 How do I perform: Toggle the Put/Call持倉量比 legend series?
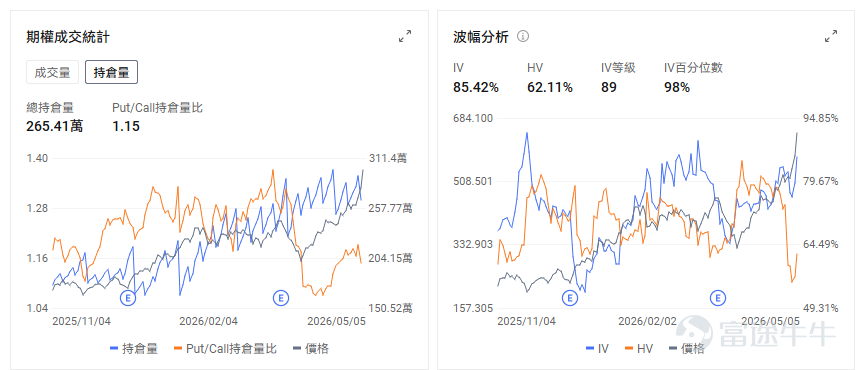(x=225, y=348)
